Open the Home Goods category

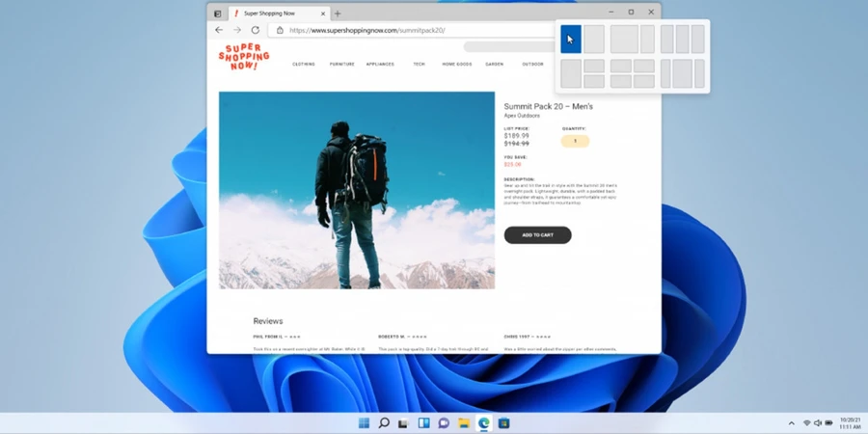457,65
